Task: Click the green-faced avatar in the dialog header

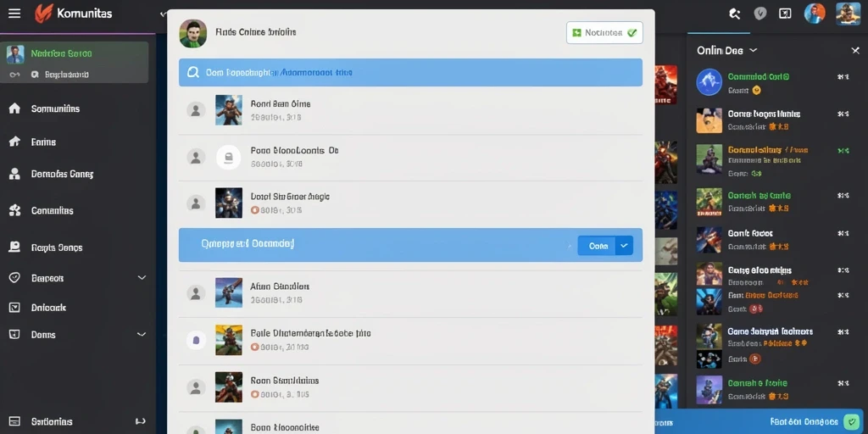Action: tap(193, 33)
